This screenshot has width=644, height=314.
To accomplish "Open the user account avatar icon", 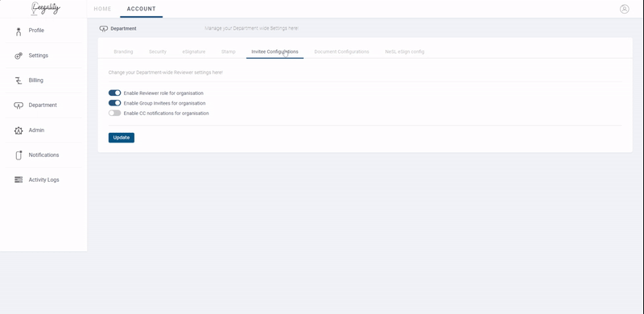I will tap(625, 9).
